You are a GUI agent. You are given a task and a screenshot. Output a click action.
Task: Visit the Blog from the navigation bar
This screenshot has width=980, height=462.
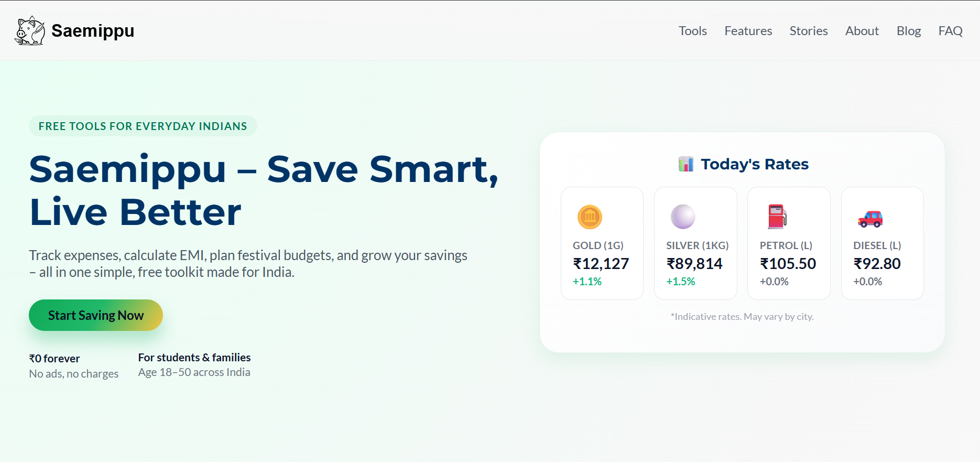pos(908,30)
